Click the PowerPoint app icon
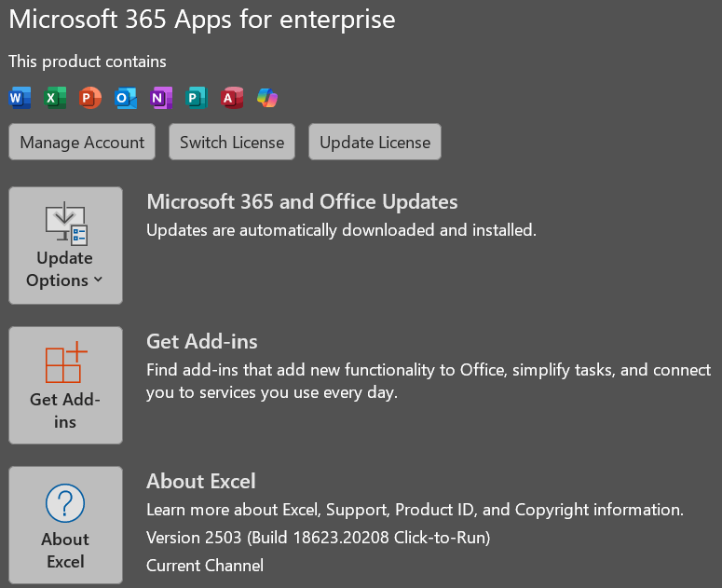The width and height of the screenshot is (722, 588). pos(90,98)
